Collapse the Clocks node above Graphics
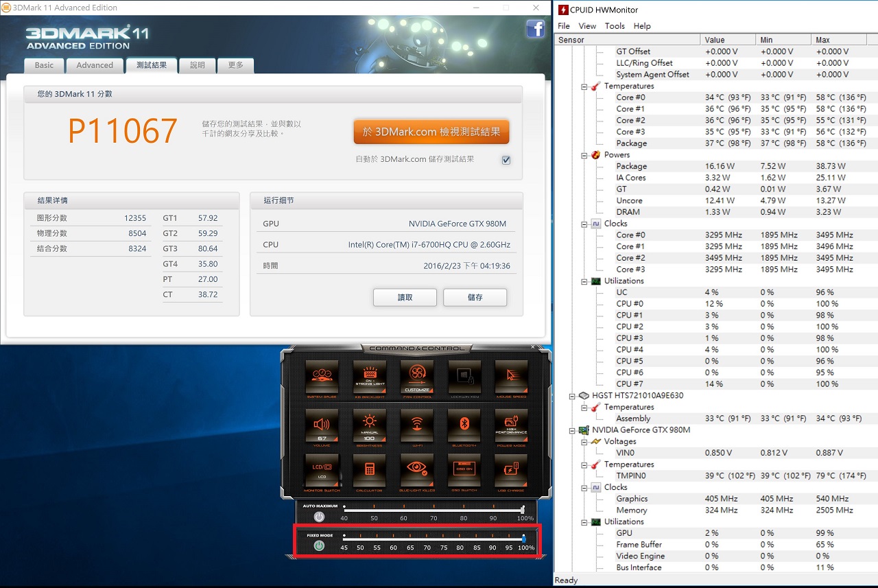This screenshot has height=588, width=878. pyautogui.click(x=584, y=487)
